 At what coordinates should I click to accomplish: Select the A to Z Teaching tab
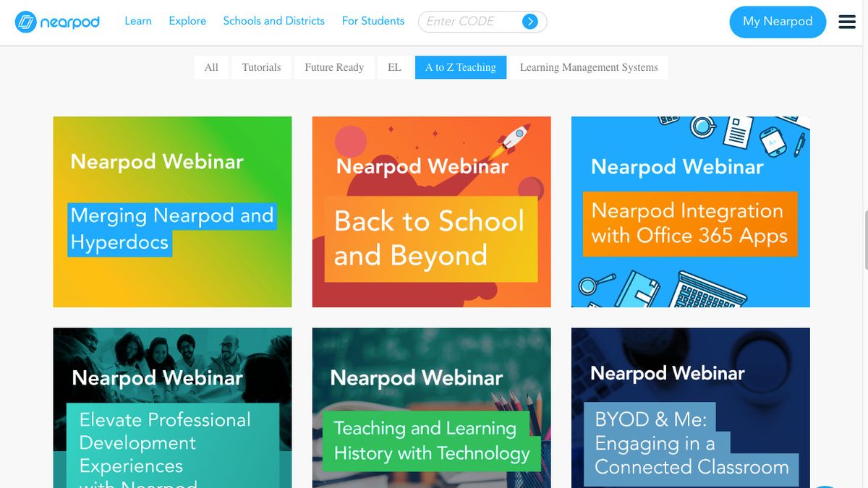(x=461, y=67)
